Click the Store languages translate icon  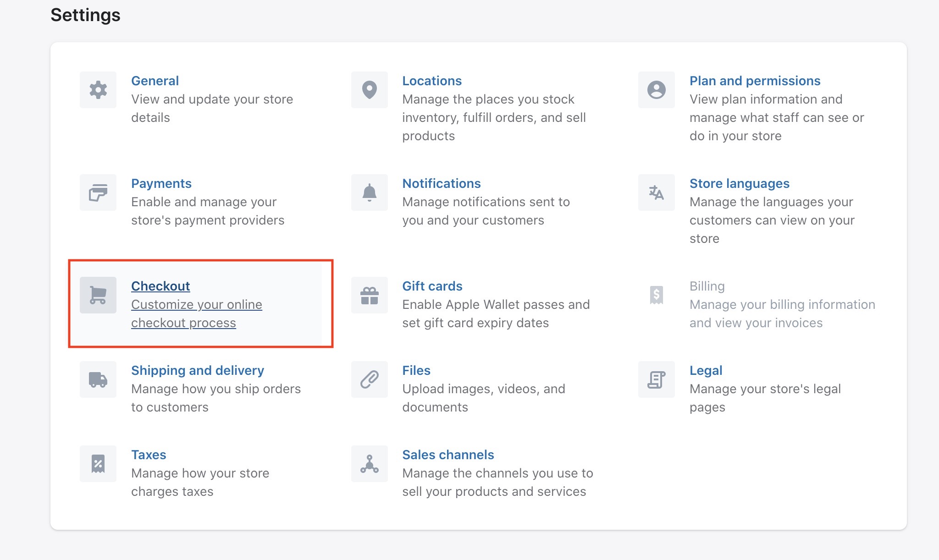click(x=656, y=192)
